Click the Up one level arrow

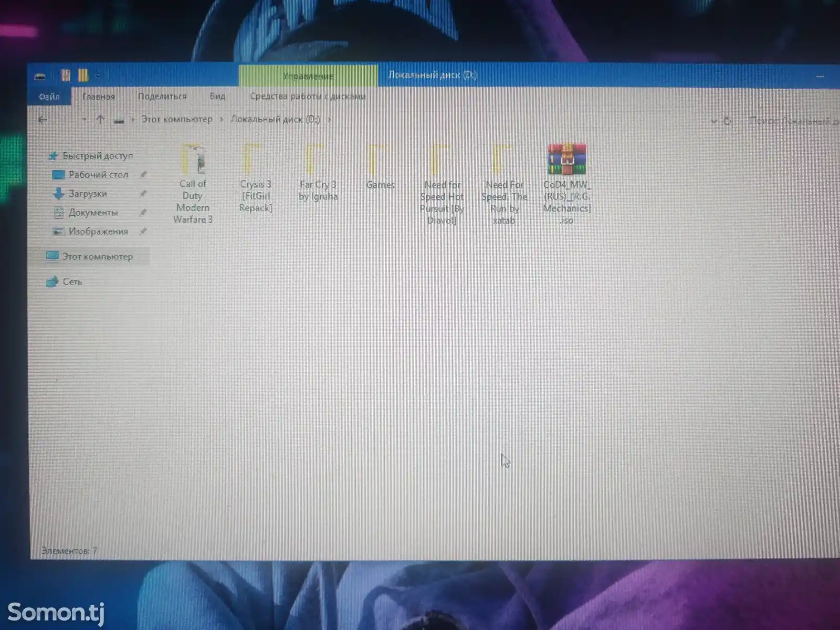[x=100, y=120]
